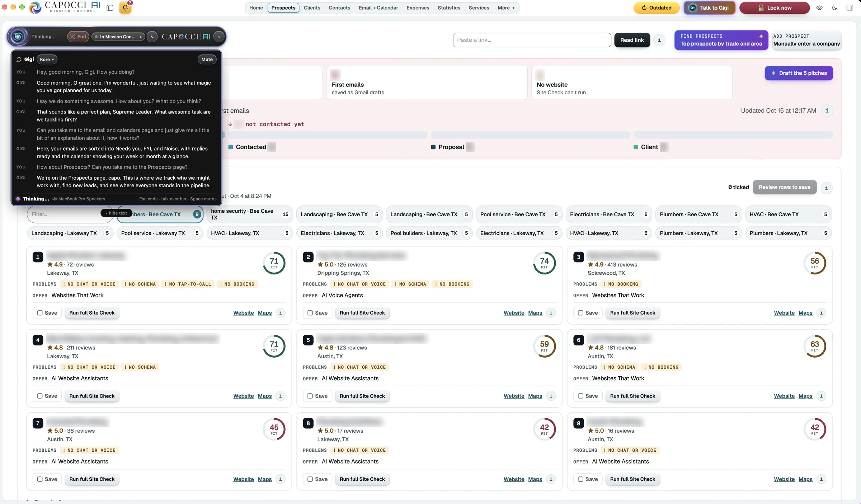
Task: Tick Save checkbox on prospect card 1
Action: (40, 313)
